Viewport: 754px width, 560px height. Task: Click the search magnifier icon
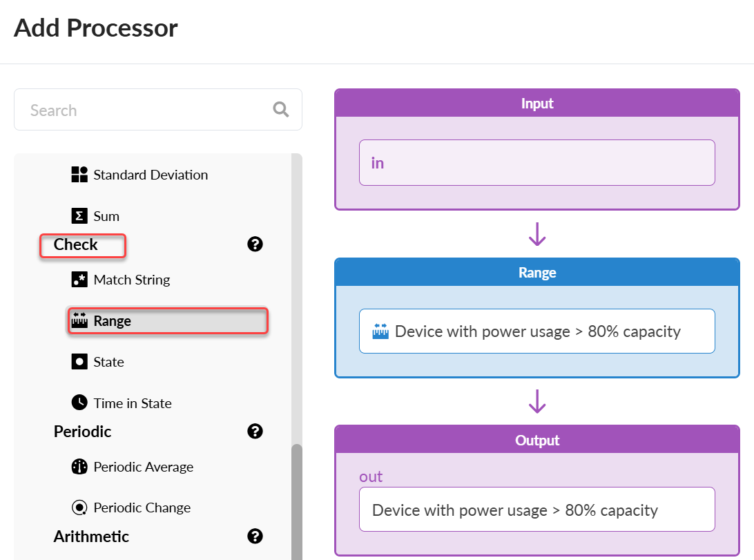tap(281, 110)
